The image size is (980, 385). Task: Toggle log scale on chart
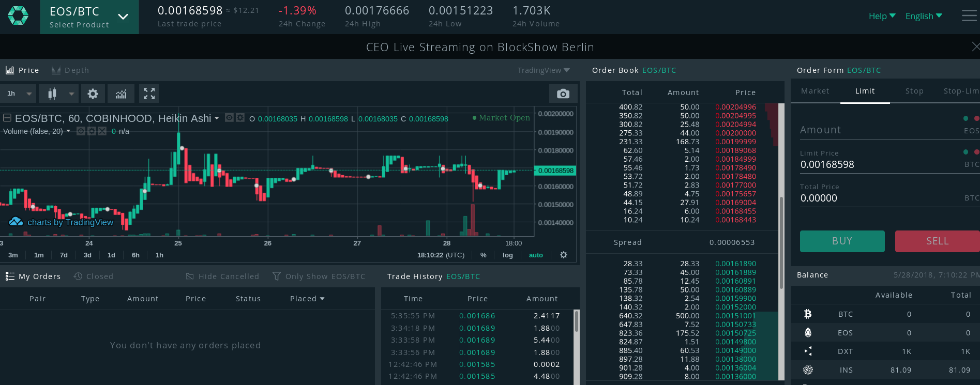tap(508, 255)
